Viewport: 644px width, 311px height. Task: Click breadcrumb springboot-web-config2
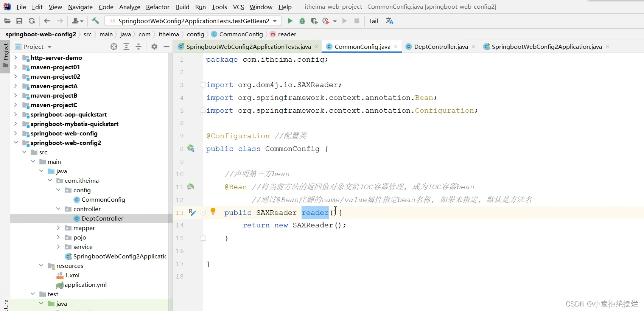(41, 34)
